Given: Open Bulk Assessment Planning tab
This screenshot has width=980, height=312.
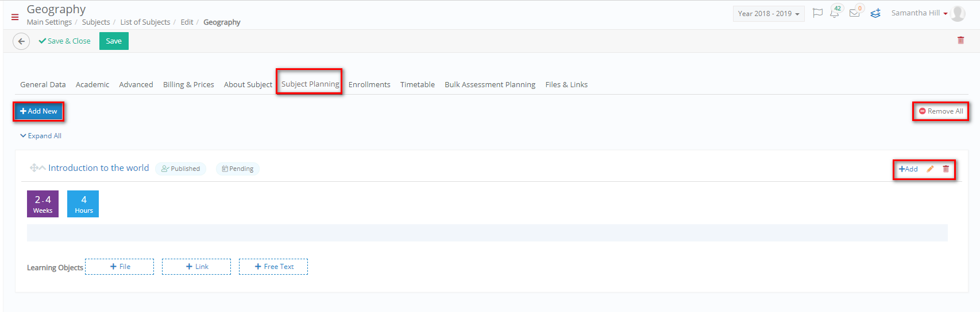Looking at the screenshot, I should coord(490,84).
